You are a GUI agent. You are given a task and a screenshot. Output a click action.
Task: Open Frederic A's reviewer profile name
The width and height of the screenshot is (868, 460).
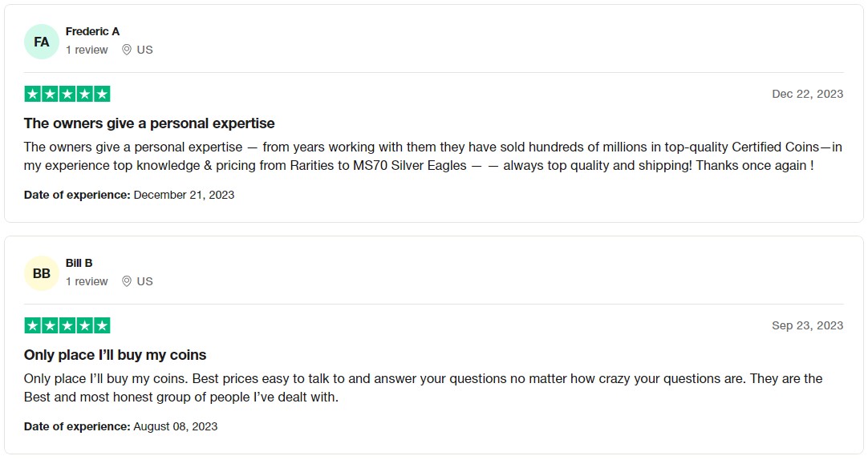pos(92,31)
